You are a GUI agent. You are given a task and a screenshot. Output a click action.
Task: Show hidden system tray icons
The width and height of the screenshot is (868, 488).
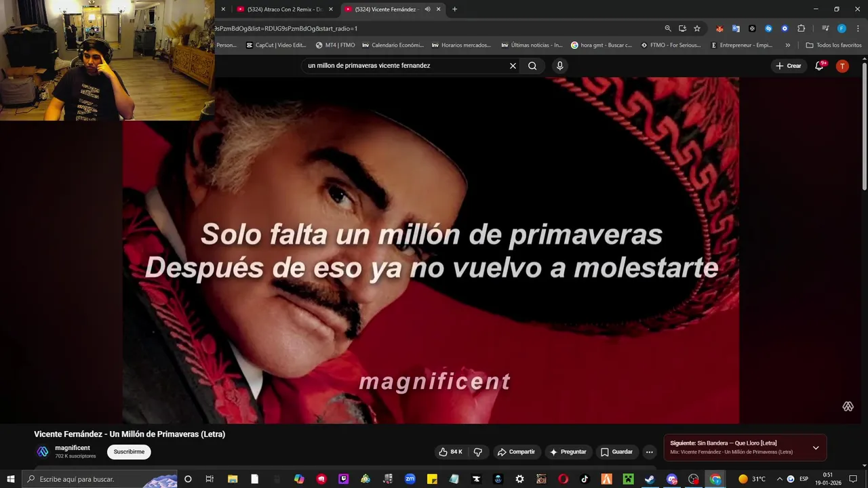click(779, 479)
